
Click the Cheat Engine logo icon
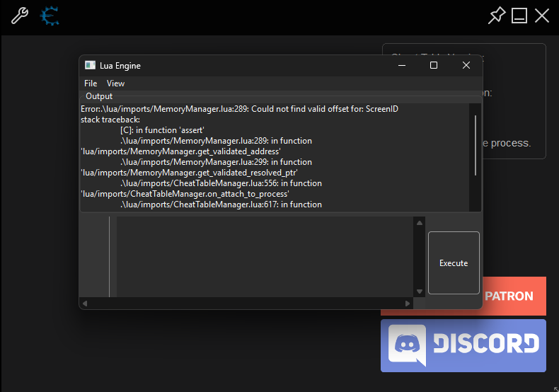49,16
